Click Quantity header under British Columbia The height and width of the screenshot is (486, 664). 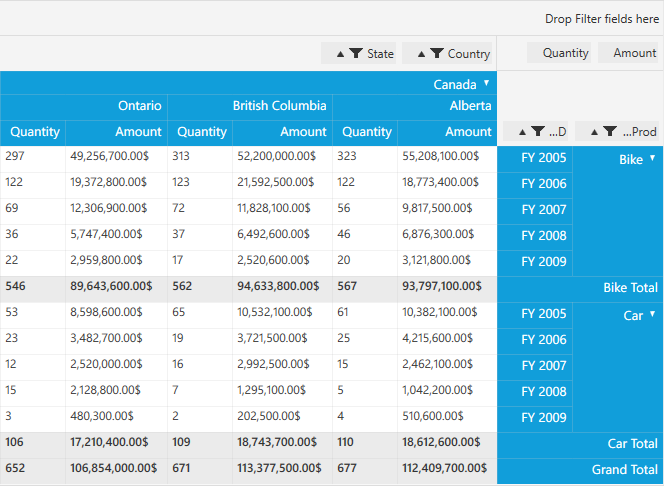pyautogui.click(x=200, y=132)
